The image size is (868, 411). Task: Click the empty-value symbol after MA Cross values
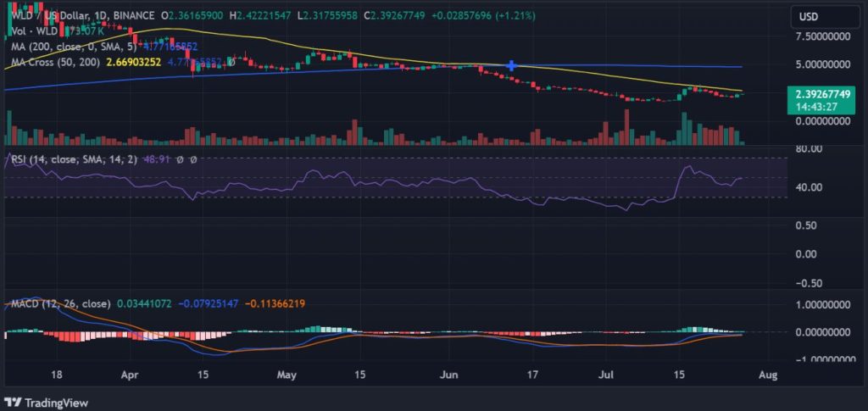point(232,62)
